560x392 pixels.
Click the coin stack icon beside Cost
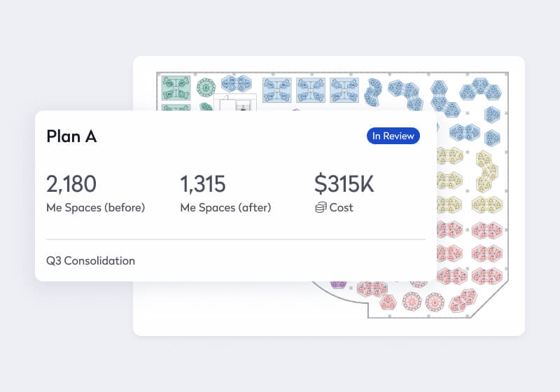321,208
